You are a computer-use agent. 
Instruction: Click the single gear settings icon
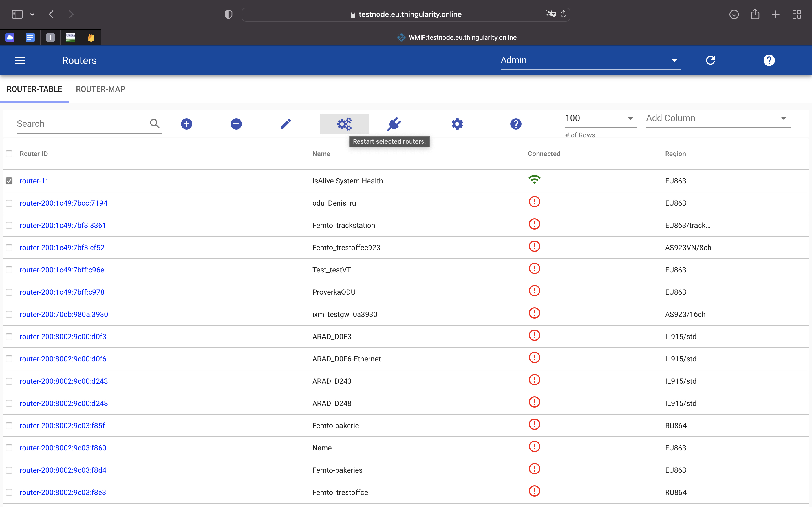[x=457, y=124]
